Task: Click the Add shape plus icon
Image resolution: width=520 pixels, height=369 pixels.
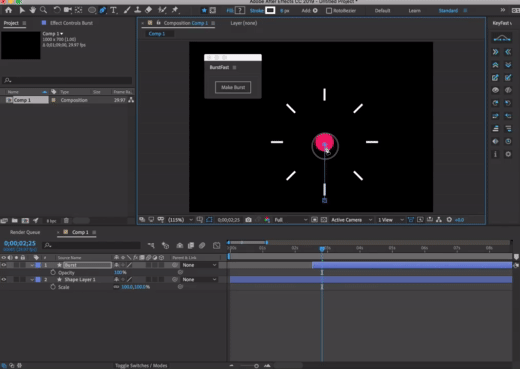Action: [315, 11]
